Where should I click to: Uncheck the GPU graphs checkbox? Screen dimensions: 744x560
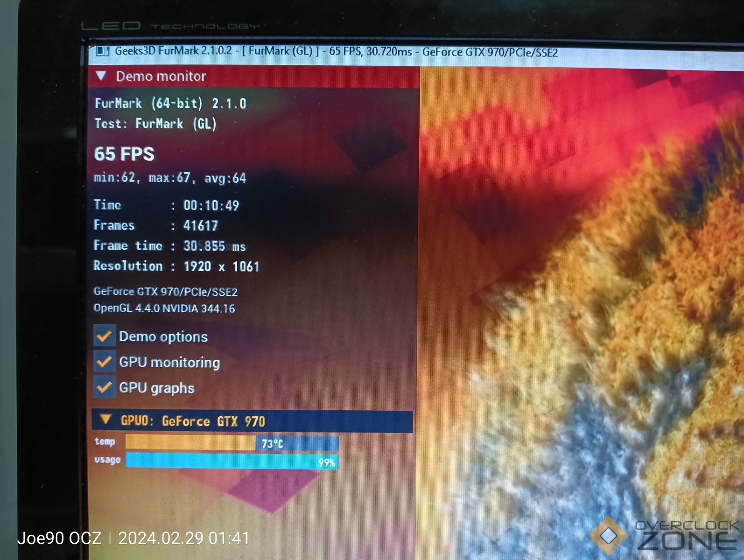(105, 387)
